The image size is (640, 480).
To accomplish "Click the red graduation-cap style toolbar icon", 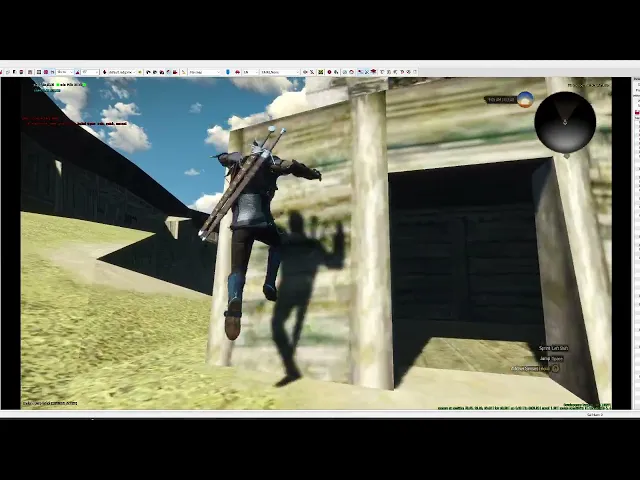I will pyautogui.click(x=373, y=72).
